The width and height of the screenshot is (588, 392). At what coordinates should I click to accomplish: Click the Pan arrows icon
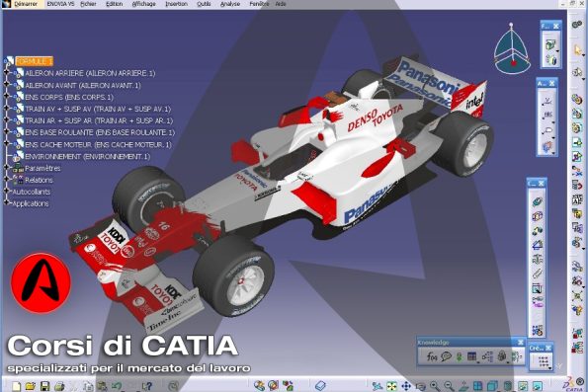[x=406, y=386]
